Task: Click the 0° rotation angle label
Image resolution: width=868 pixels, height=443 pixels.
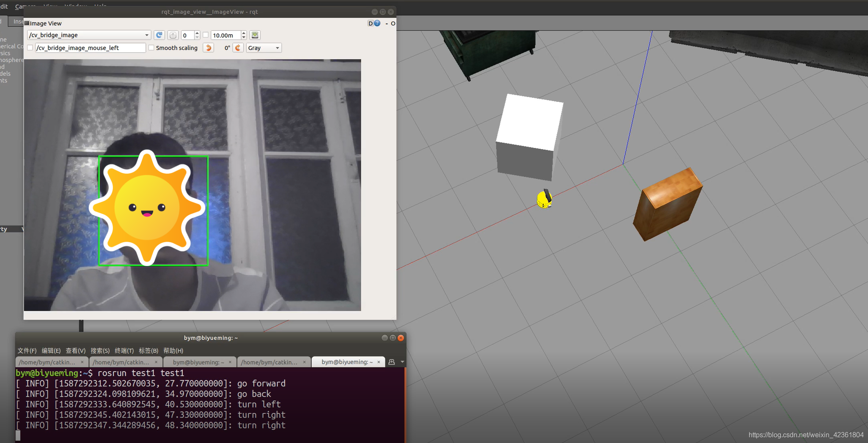Action: (227, 48)
